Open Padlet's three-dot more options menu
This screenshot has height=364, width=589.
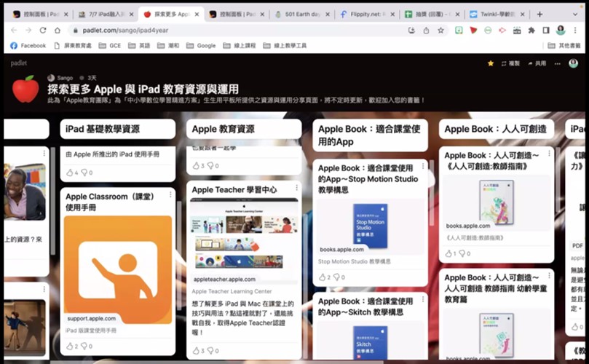click(558, 63)
